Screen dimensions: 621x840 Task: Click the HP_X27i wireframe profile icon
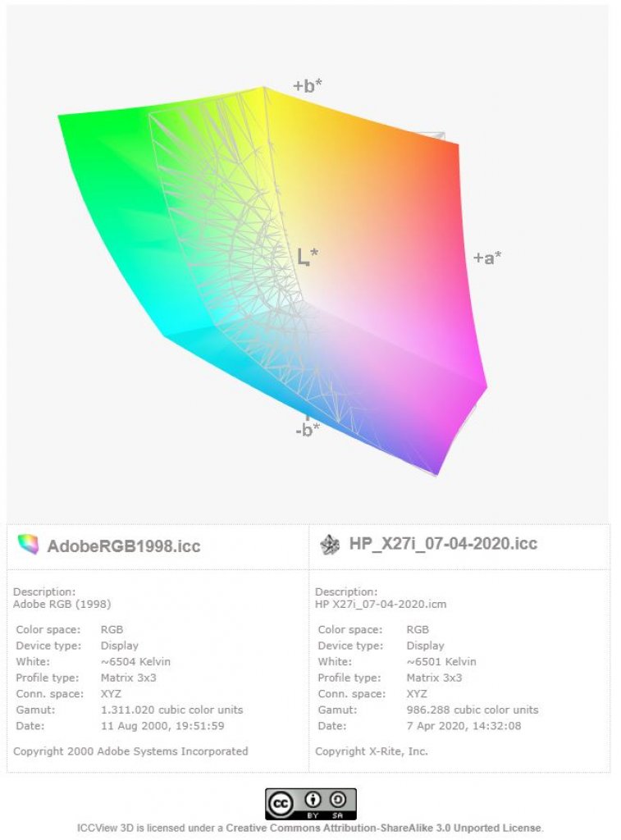point(330,545)
